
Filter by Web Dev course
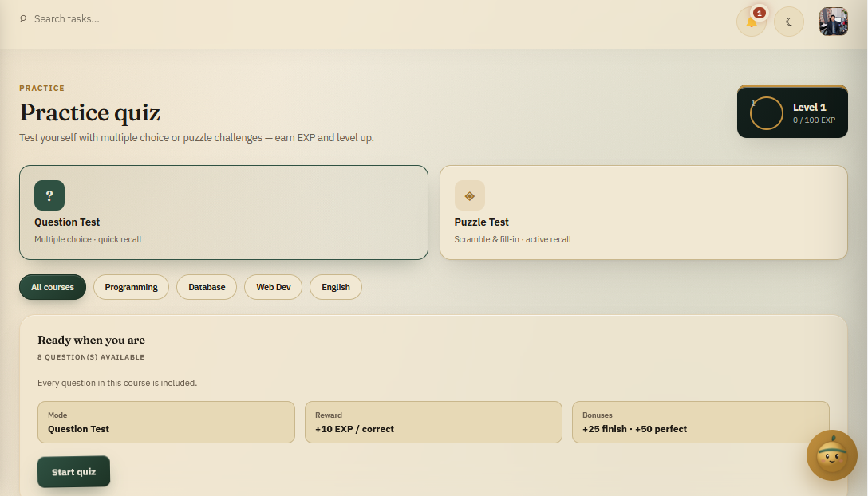tap(274, 287)
